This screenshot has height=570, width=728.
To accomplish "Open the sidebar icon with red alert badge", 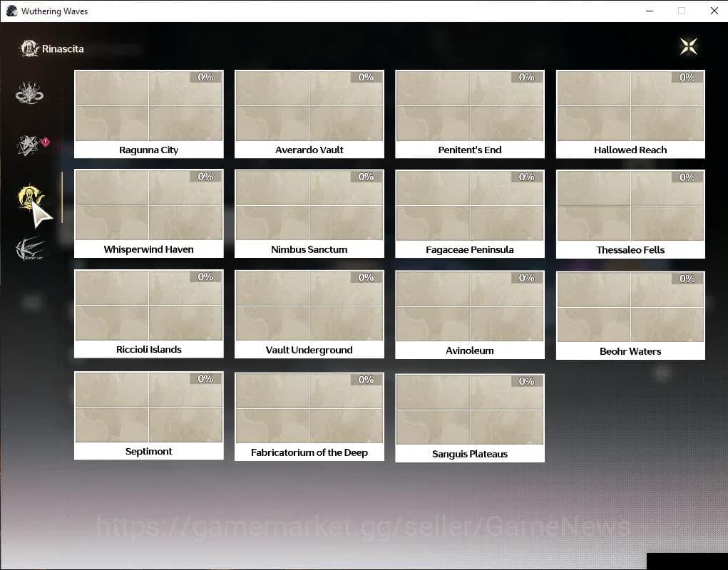I will (29, 145).
